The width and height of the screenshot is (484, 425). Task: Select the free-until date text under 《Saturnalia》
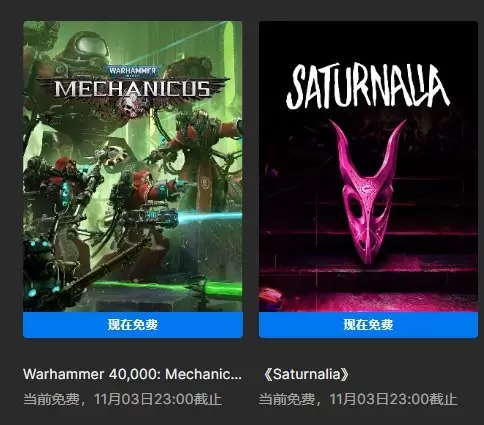(358, 399)
